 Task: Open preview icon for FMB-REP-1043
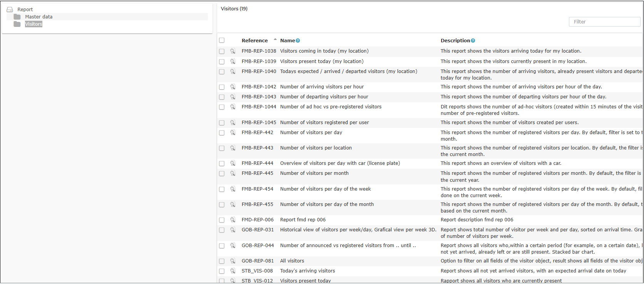pos(233,97)
